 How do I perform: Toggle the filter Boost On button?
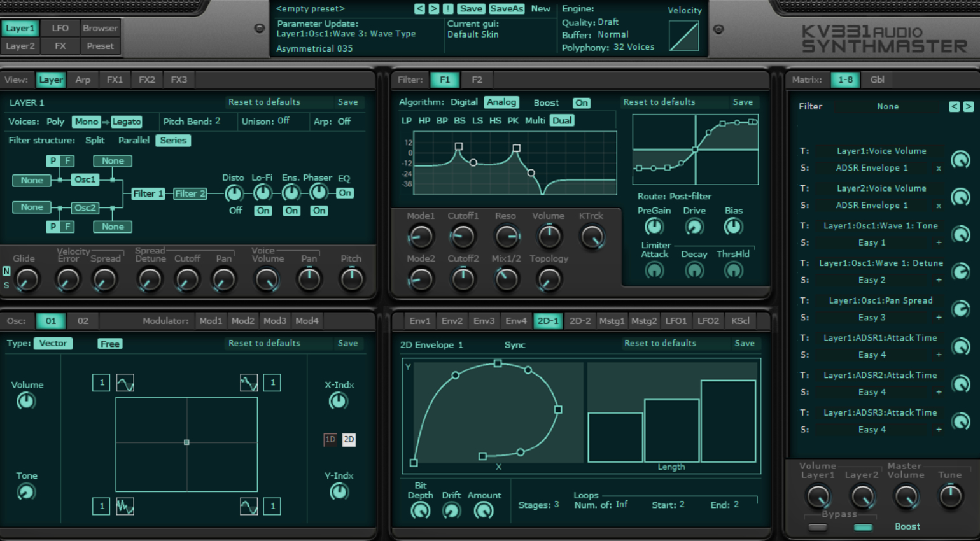(582, 103)
